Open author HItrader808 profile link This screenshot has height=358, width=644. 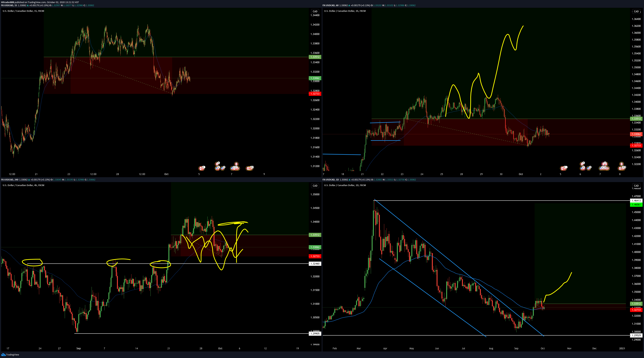point(7,2)
